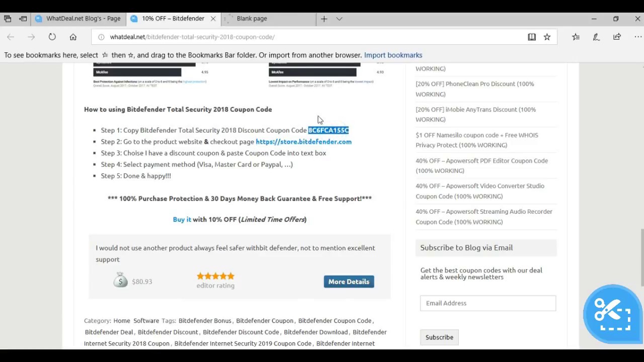The image size is (644, 362).
Task: Click the Bitdefender Download tag
Action: [315, 332]
